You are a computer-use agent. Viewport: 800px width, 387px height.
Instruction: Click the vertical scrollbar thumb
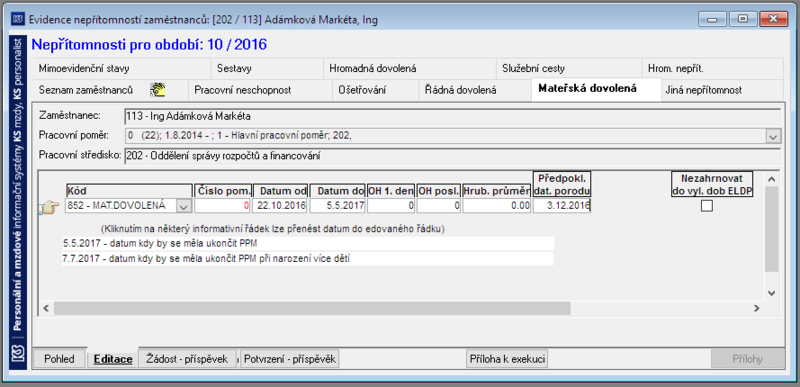pos(771,228)
